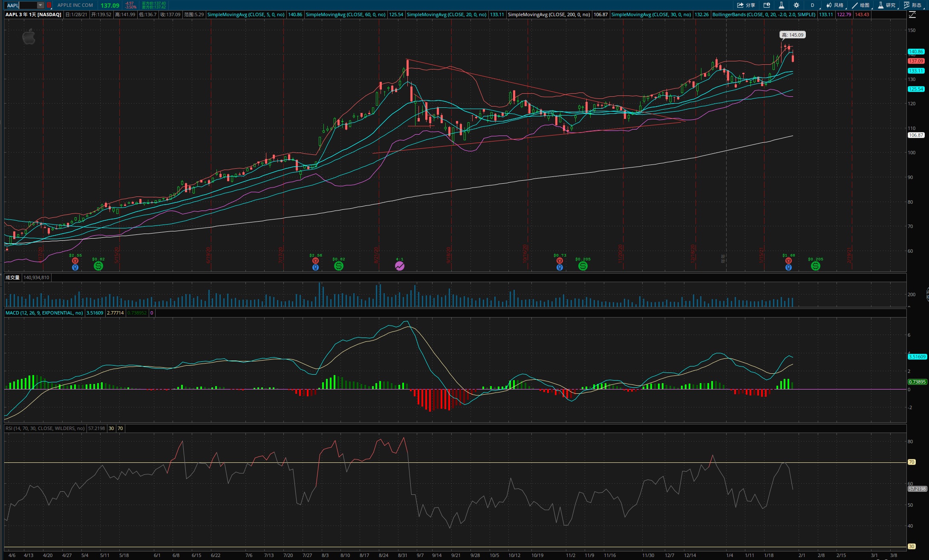Click the 3.51609 MACD axis tag
This screenshot has height=560, width=929.
click(917, 357)
